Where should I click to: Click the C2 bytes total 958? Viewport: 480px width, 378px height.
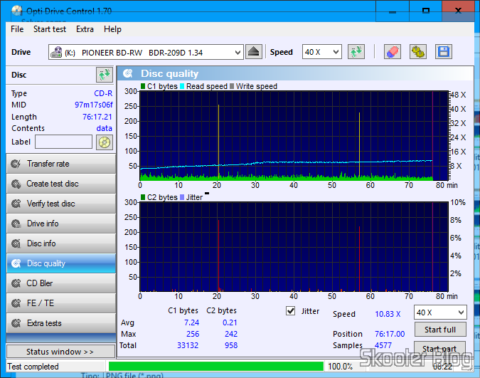point(231,345)
